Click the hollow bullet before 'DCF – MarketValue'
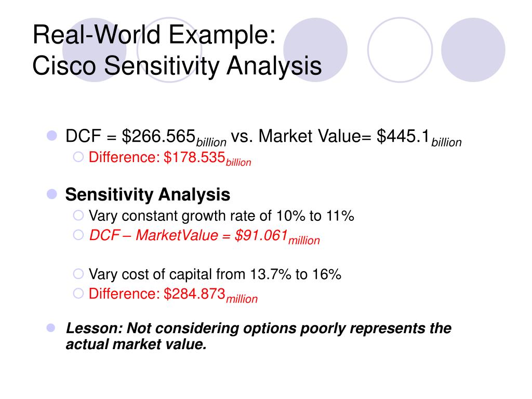This screenshot has width=532, height=399. click(78, 235)
